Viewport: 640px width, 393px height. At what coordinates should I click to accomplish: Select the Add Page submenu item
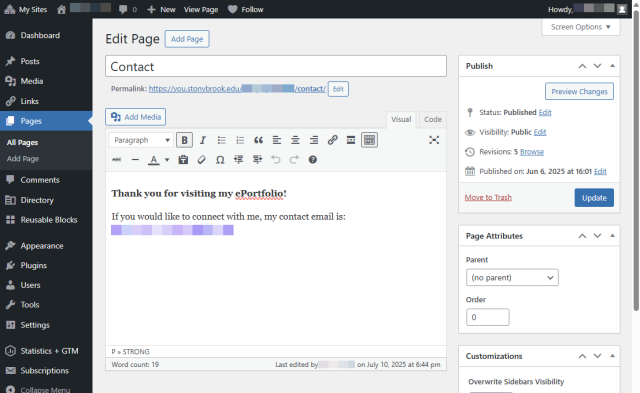[23, 159]
